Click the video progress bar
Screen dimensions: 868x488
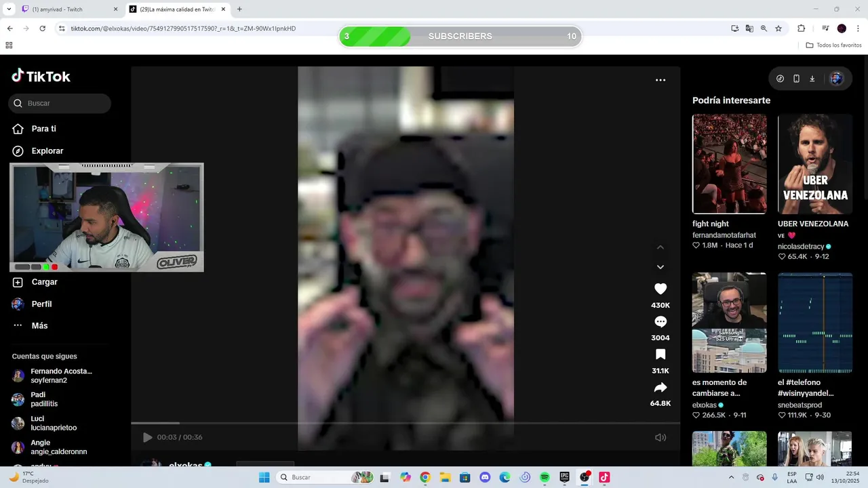pos(406,423)
